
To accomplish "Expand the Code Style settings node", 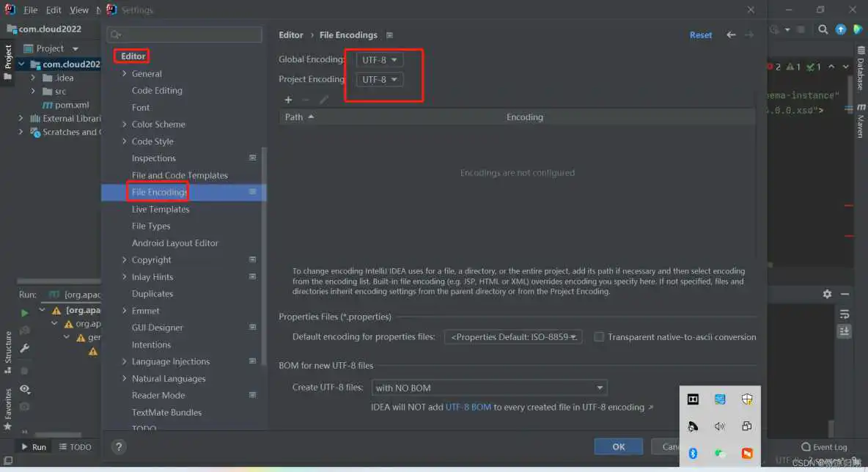I will 125,141.
